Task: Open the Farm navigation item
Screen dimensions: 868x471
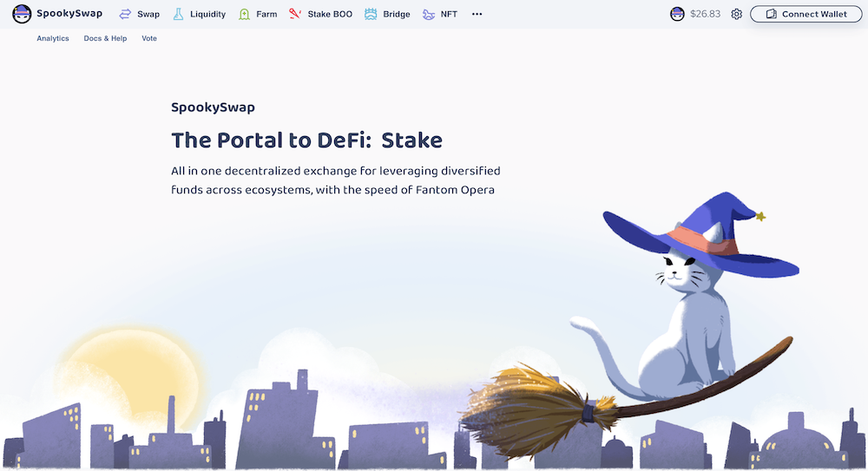Action: [x=266, y=15]
